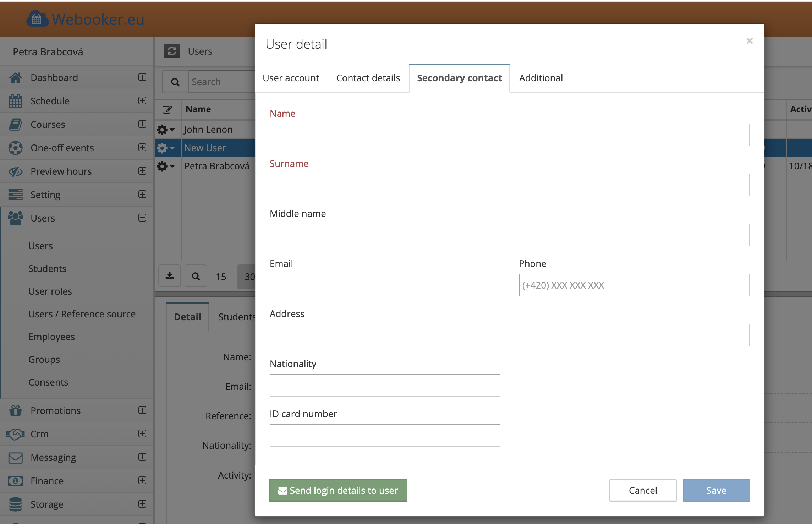Click the download export icon below the table
This screenshot has height=524, width=812.
point(170,276)
